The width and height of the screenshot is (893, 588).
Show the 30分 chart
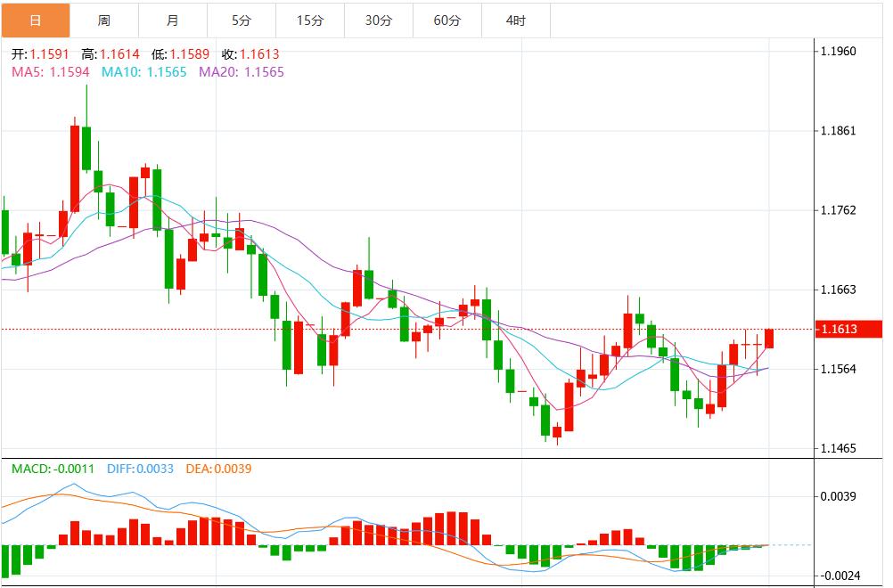point(378,20)
